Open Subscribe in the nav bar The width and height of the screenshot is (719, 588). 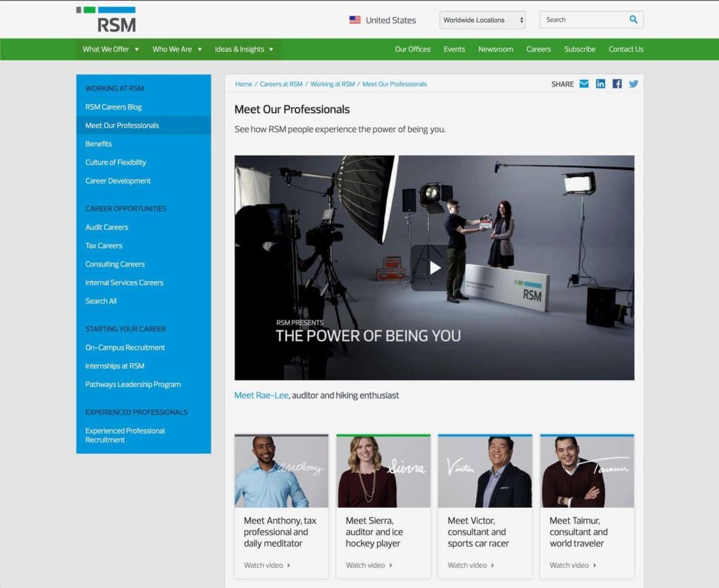coord(579,49)
